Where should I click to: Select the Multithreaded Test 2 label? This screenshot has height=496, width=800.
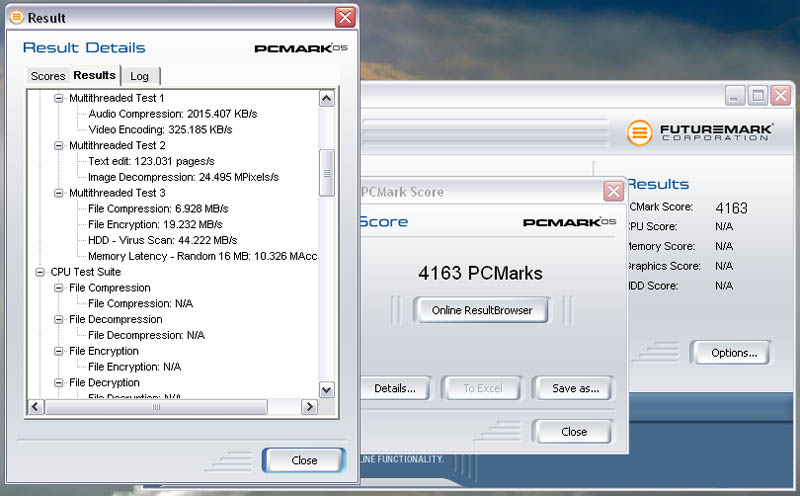click(x=117, y=145)
